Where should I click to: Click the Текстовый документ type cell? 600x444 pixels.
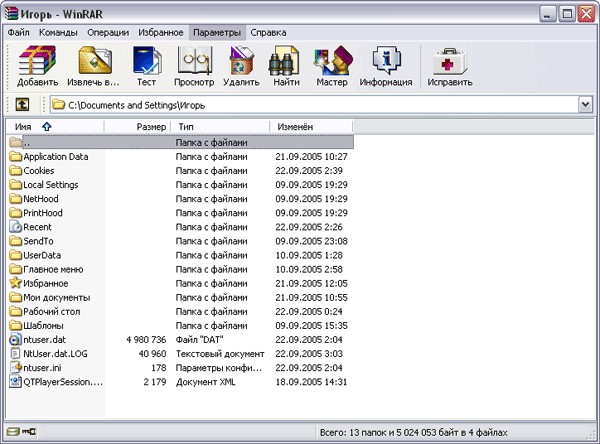(220, 354)
